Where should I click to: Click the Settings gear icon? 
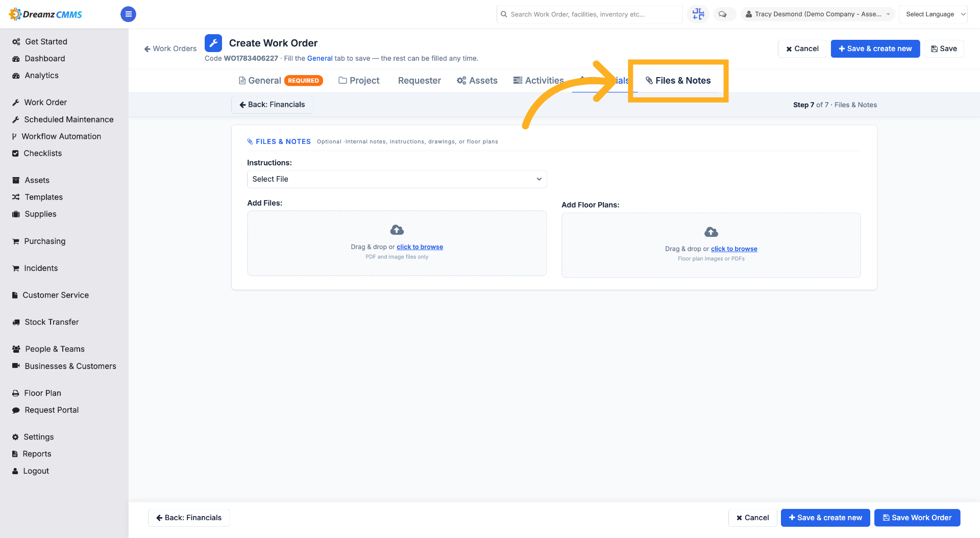[15, 437]
